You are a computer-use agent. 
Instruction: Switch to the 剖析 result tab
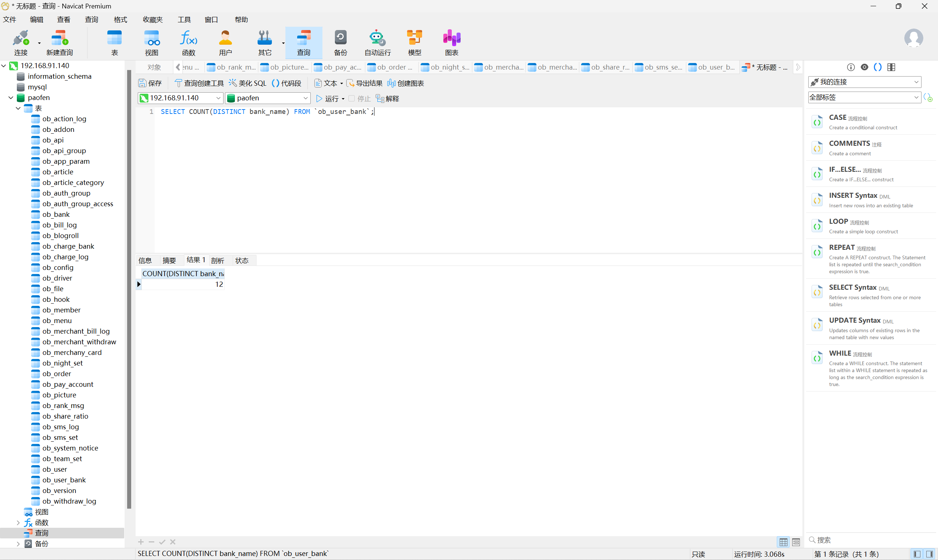[x=217, y=260]
